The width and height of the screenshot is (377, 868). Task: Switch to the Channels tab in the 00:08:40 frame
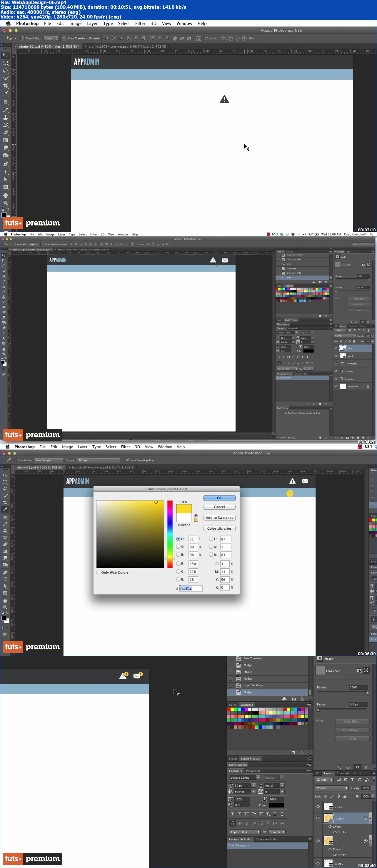[x=343, y=773]
